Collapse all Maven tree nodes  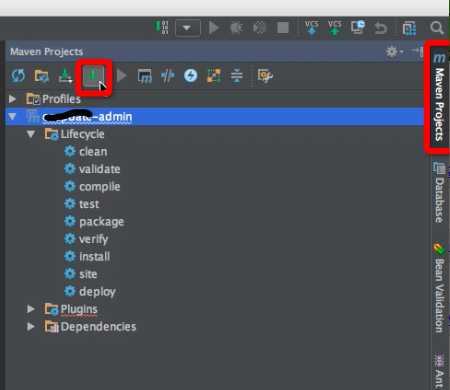point(237,76)
